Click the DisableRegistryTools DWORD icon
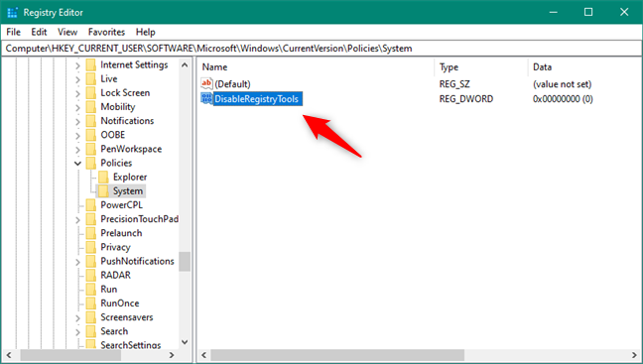643x364 pixels. click(x=206, y=98)
